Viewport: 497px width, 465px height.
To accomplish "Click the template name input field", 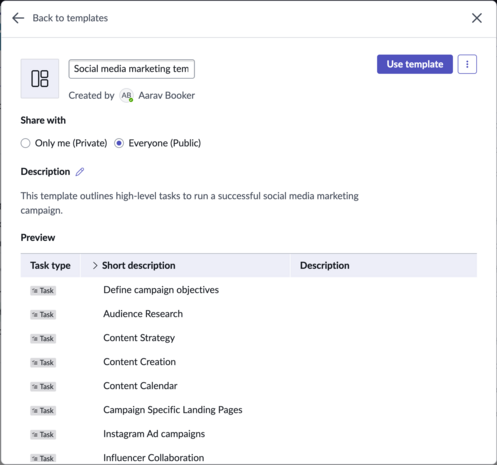I will click(132, 69).
